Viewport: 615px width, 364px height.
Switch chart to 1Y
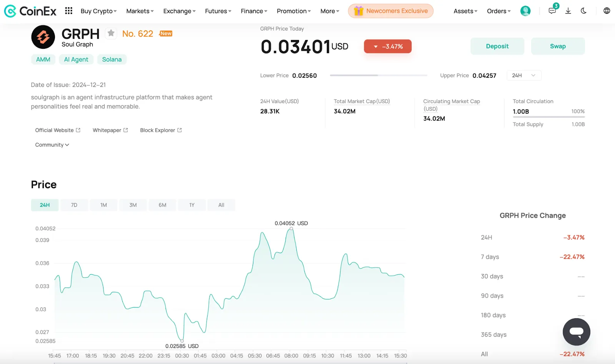tap(192, 205)
